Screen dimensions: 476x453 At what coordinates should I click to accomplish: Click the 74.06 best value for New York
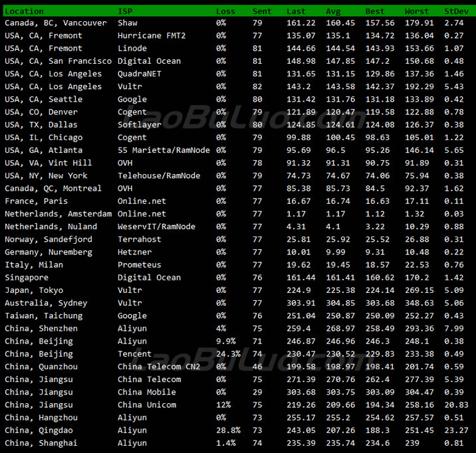[378, 176]
